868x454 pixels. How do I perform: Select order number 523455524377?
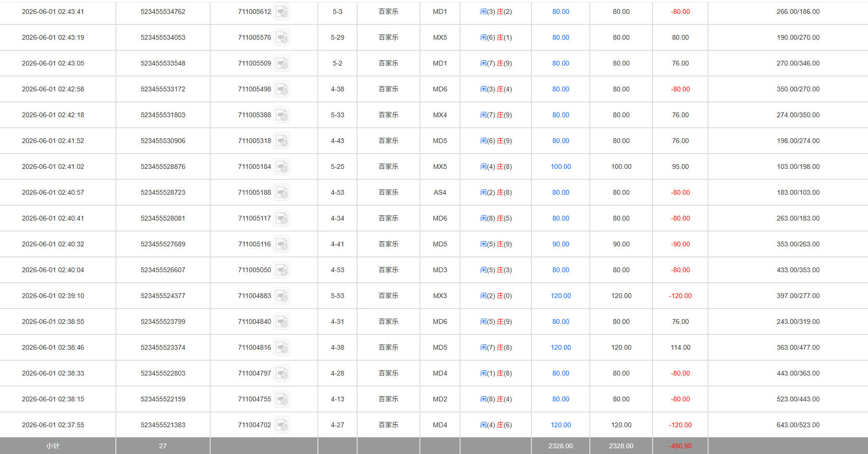tap(163, 296)
